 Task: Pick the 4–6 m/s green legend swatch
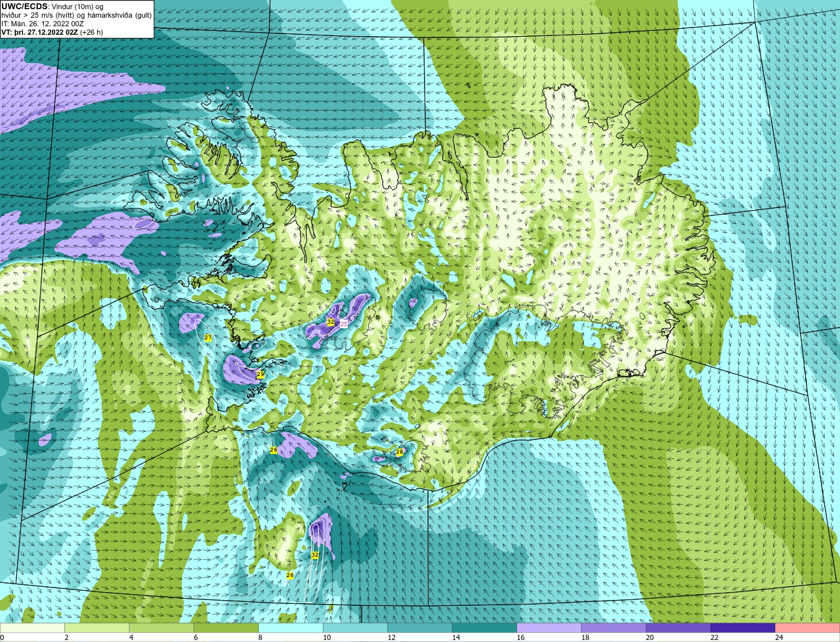pos(162,628)
